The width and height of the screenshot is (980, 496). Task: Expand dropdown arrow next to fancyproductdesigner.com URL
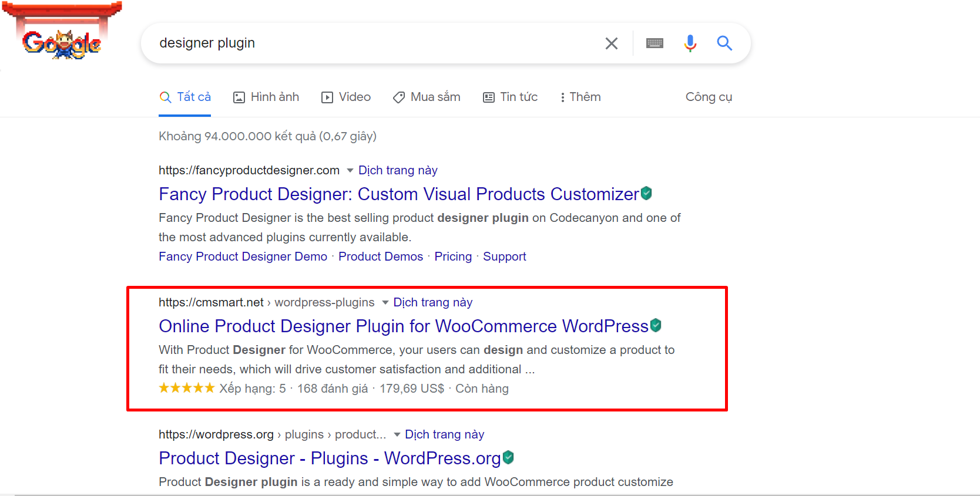pos(350,171)
